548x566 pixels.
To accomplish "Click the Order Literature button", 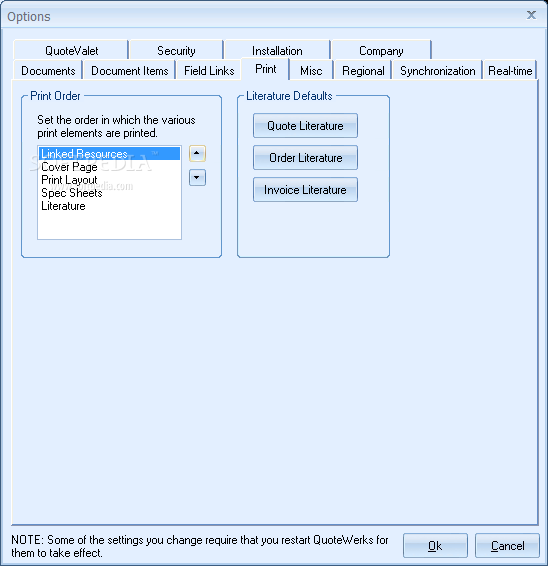I will [305, 158].
